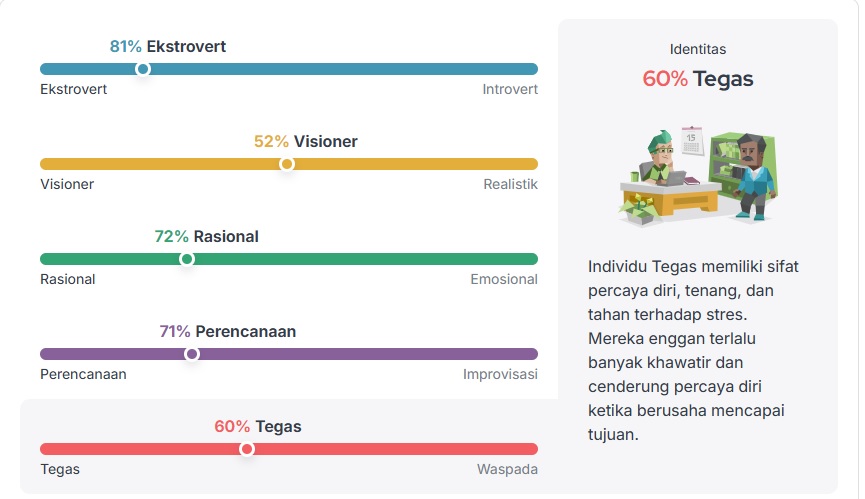The height and width of the screenshot is (499, 865).
Task: Click the 60% Tegas title in Identitas card
Action: (698, 78)
